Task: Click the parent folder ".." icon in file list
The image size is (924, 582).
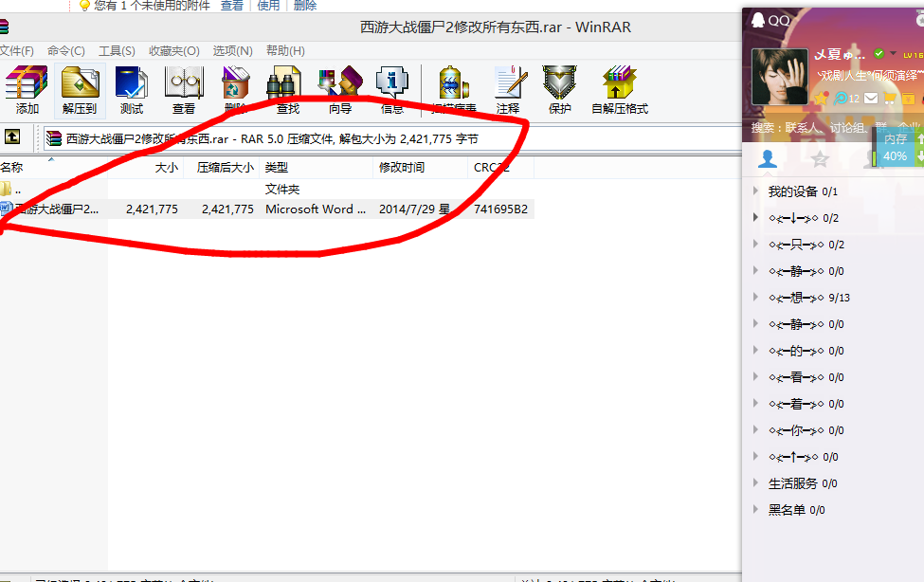Action: point(6,189)
